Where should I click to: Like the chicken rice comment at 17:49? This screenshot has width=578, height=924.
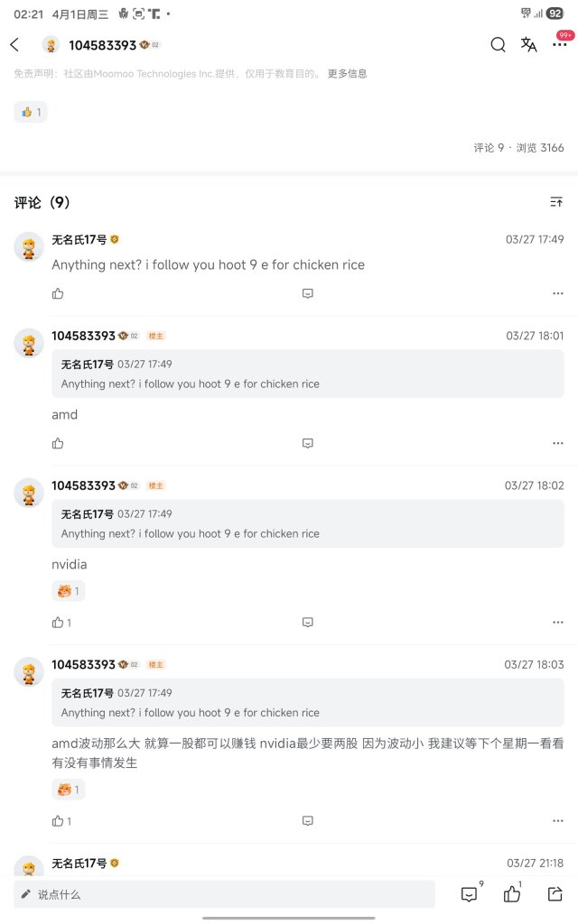pyautogui.click(x=58, y=293)
